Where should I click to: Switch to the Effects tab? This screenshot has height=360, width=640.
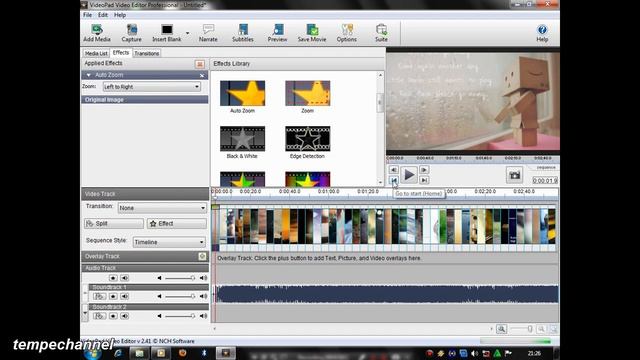(x=121, y=53)
